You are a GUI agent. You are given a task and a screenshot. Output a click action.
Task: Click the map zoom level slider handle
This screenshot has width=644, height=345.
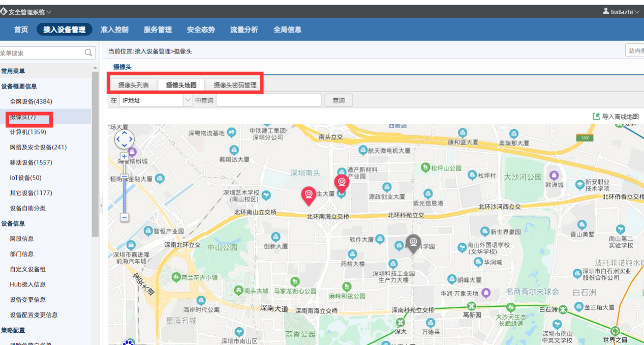point(125,177)
